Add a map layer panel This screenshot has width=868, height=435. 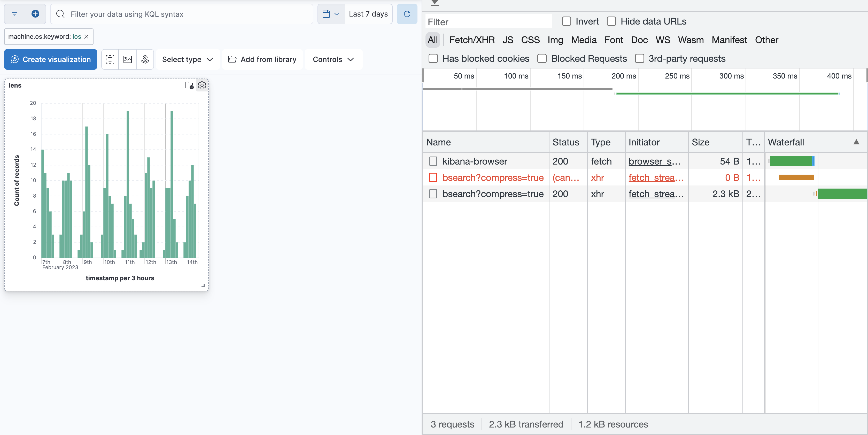point(145,59)
